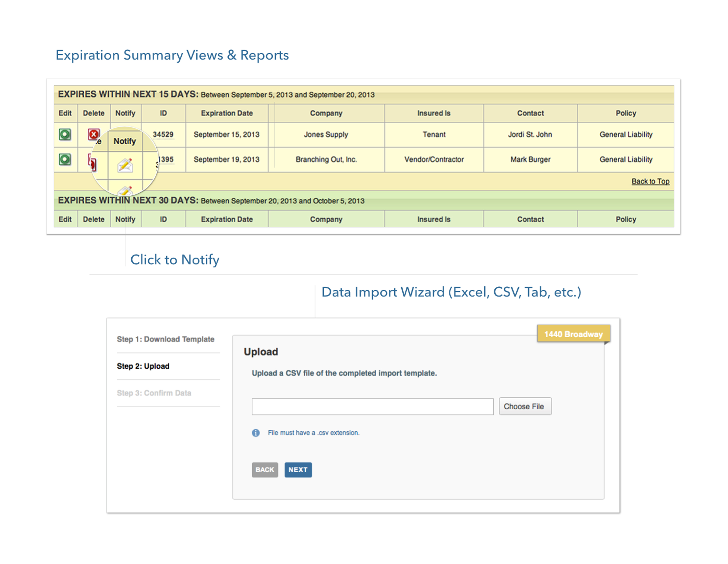
Task: Click Company header in 30-days table
Action: (326, 219)
